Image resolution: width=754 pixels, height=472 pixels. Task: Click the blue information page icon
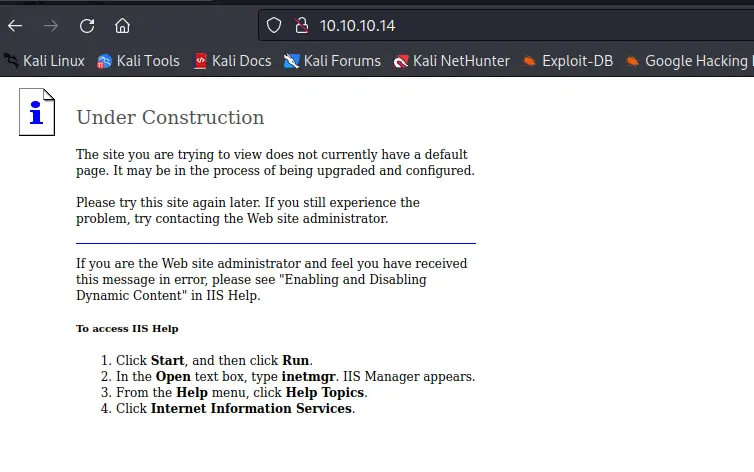pyautogui.click(x=37, y=112)
